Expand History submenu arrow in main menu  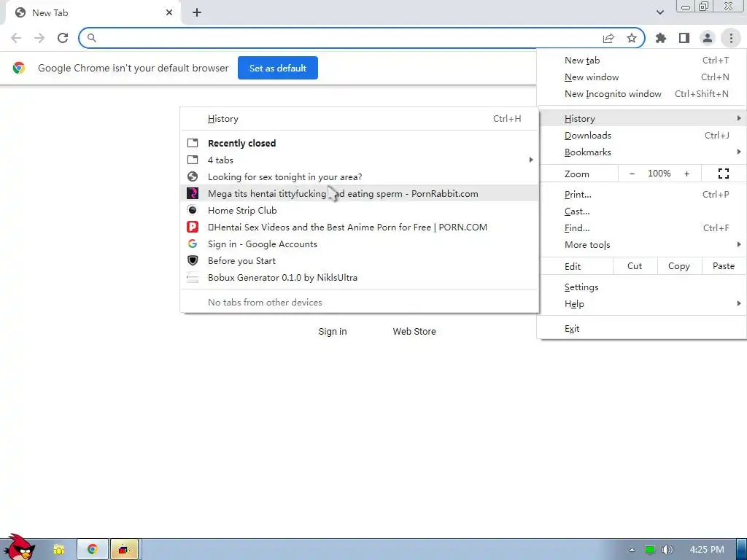pos(738,118)
